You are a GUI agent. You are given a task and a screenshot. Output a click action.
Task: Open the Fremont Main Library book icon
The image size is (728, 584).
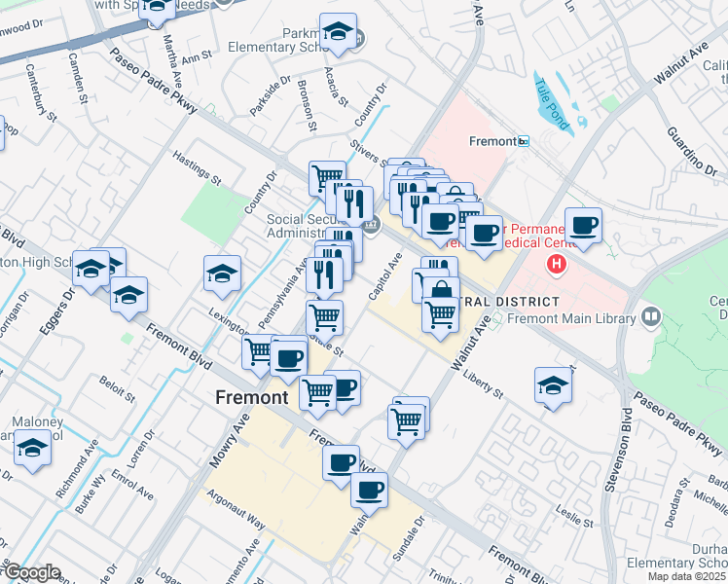click(x=651, y=317)
